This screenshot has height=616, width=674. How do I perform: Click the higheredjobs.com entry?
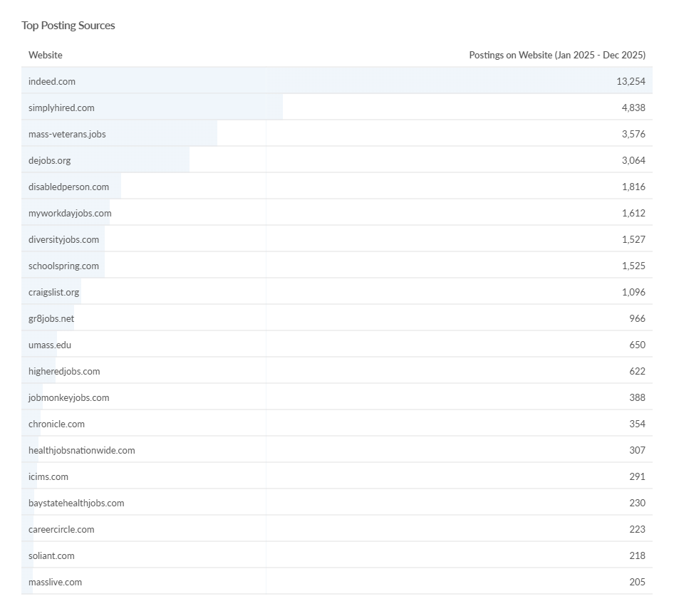pyautogui.click(x=64, y=371)
